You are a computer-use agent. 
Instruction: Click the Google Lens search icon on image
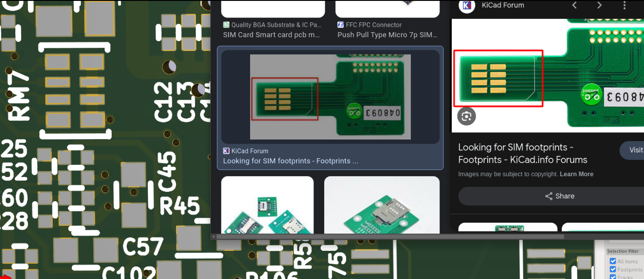(x=467, y=116)
